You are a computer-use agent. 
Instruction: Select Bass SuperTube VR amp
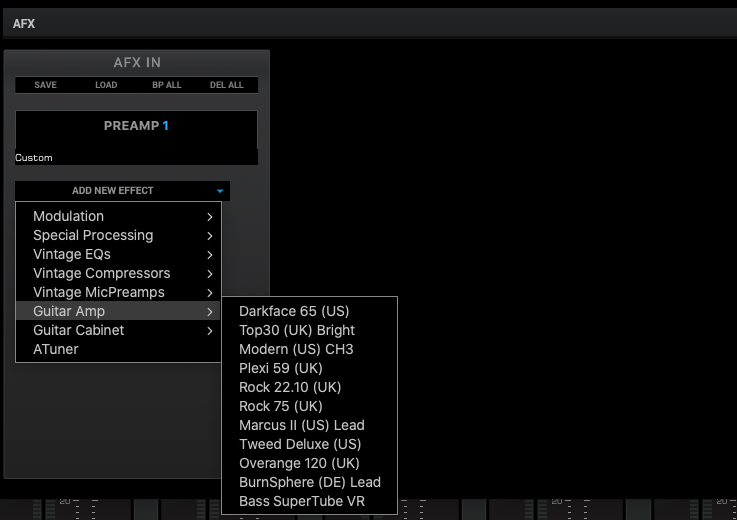click(309, 501)
